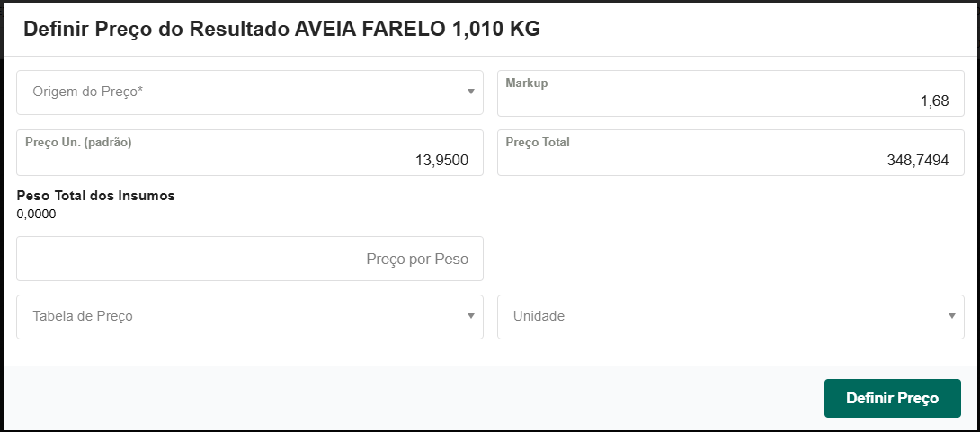Click the Tabela de Preço arrow icon
Viewport: 980px width, 432px height.
pyautogui.click(x=470, y=316)
